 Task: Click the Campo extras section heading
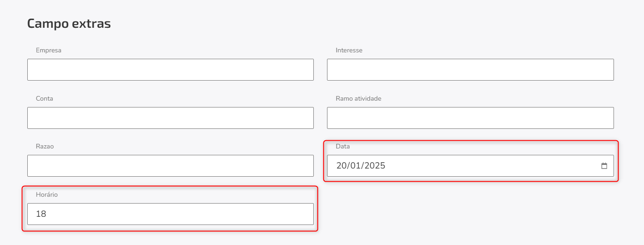point(69,24)
